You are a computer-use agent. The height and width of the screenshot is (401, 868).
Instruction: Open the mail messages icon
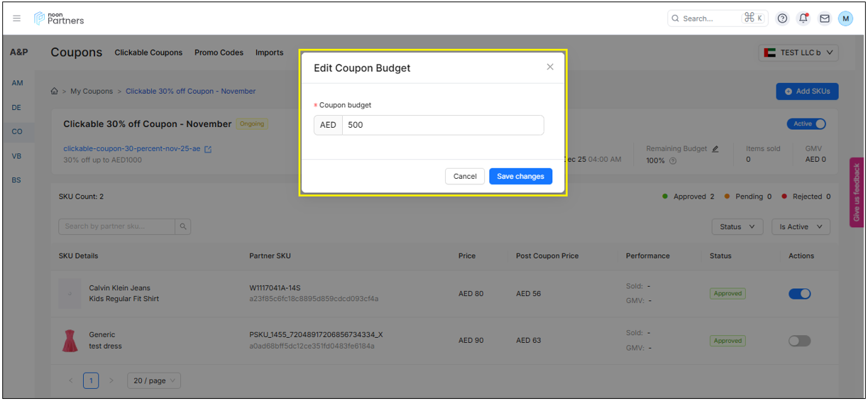[x=825, y=18]
